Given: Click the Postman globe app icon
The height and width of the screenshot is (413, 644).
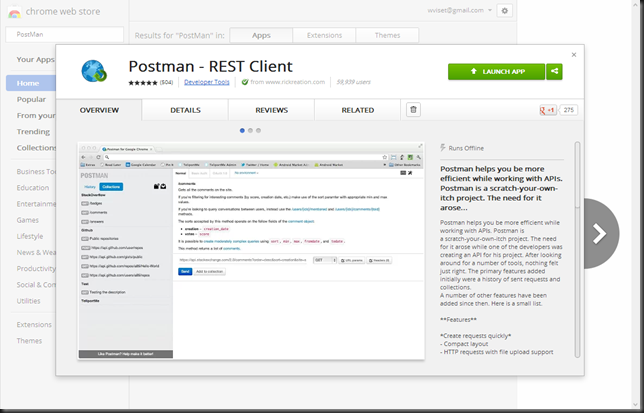Looking at the screenshot, I should tap(94, 71).
